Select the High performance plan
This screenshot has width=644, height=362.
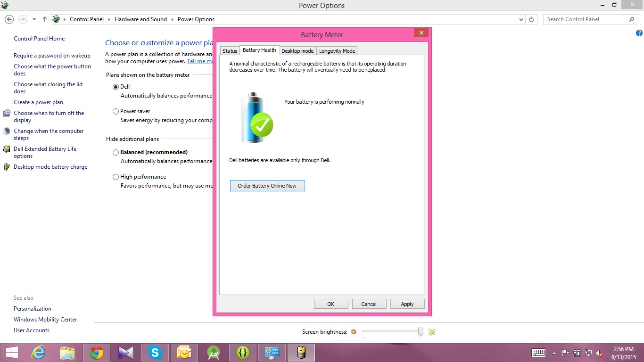click(x=116, y=177)
